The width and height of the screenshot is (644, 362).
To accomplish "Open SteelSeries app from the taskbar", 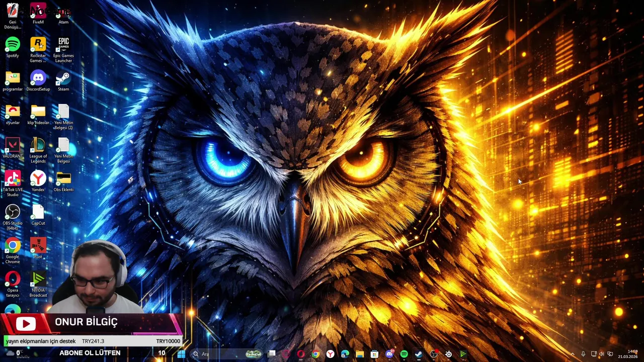I will [448, 354].
